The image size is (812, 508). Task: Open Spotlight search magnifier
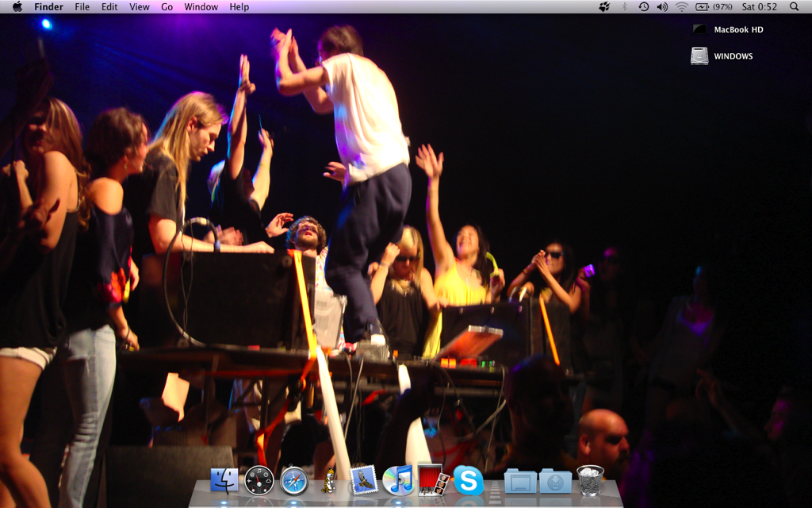pyautogui.click(x=795, y=6)
